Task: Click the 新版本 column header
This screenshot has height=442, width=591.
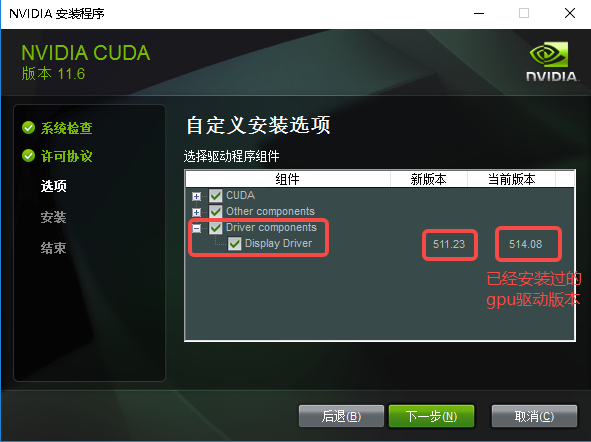Action: [429, 179]
